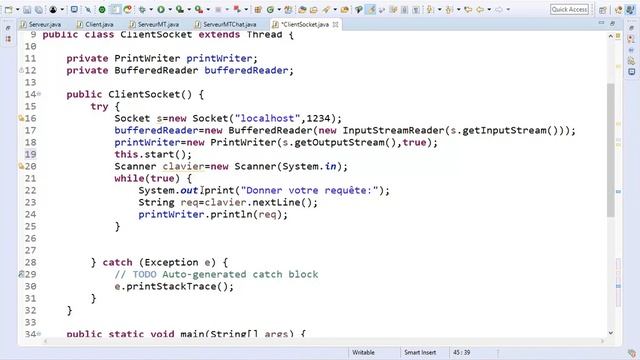Click the New file wizard icon
Viewport: 640px width, 360px height.
pos(8,9)
